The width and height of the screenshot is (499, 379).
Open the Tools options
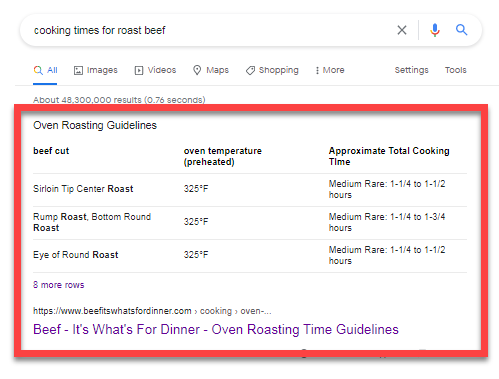[x=455, y=70]
